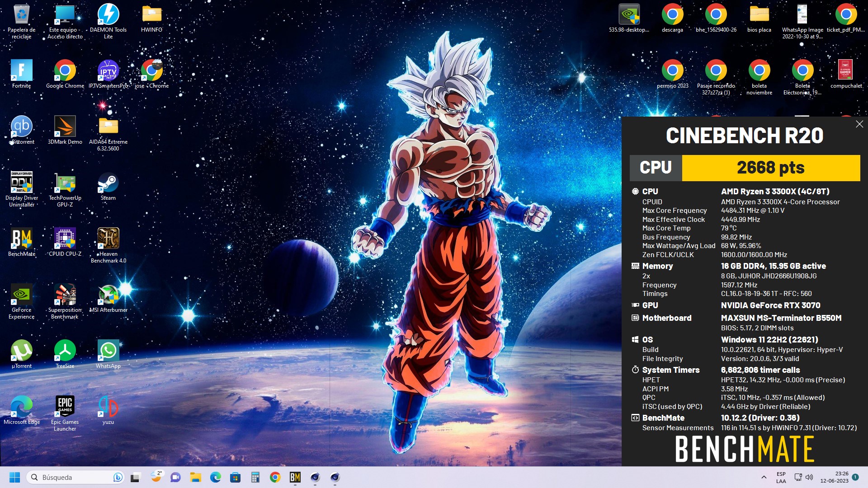Click the 2668 pts score bar
The image size is (868, 488).
(771, 168)
